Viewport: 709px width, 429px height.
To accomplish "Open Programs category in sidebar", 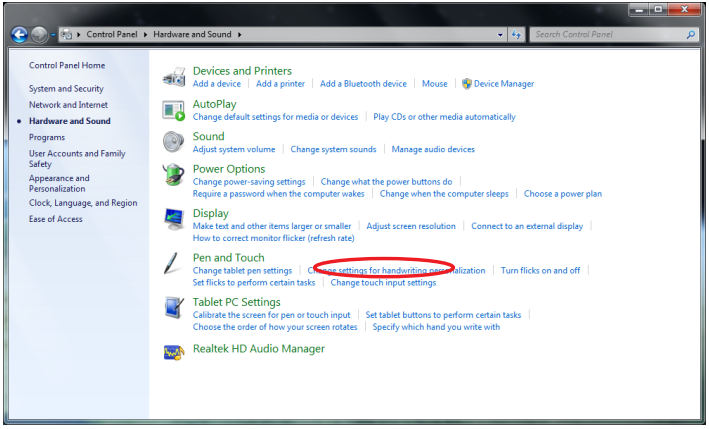I will [x=47, y=137].
